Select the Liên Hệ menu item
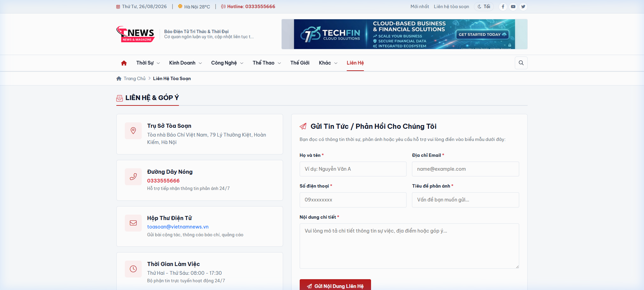The image size is (644, 290). [x=355, y=63]
